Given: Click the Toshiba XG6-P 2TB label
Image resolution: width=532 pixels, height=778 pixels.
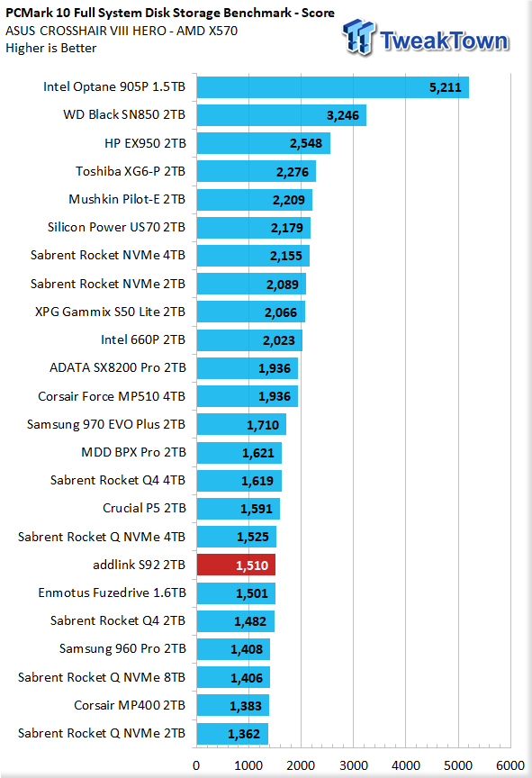Looking at the screenshot, I should click(x=131, y=171).
